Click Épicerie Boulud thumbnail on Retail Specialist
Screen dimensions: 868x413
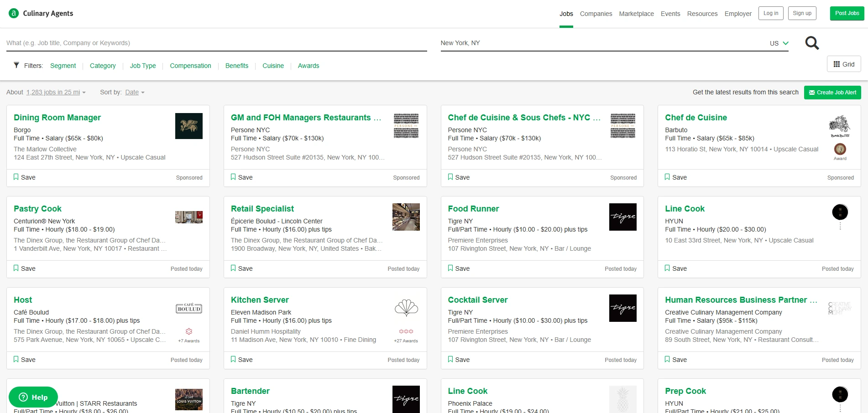(x=406, y=217)
